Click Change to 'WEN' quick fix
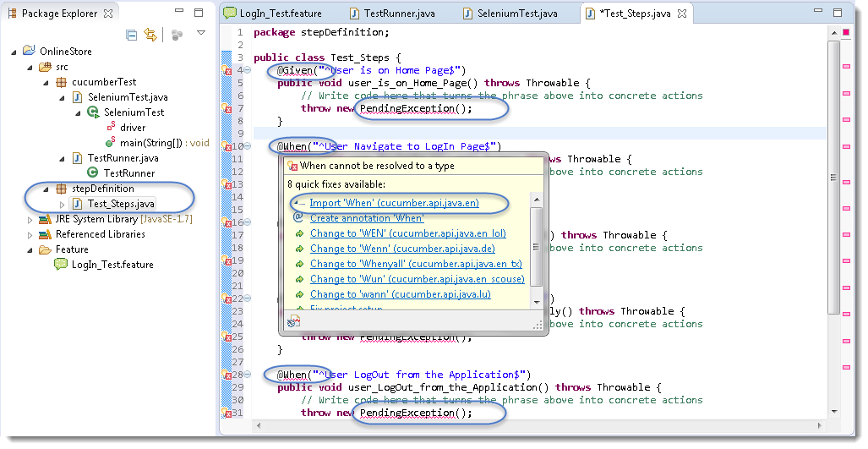Image resolution: width=868 pixels, height=449 pixels. 408,233
